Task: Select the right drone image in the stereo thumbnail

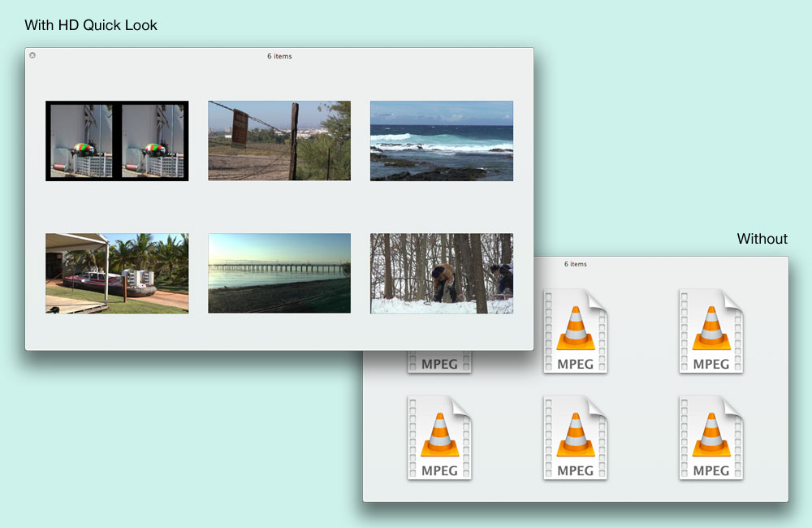Action: click(152, 141)
